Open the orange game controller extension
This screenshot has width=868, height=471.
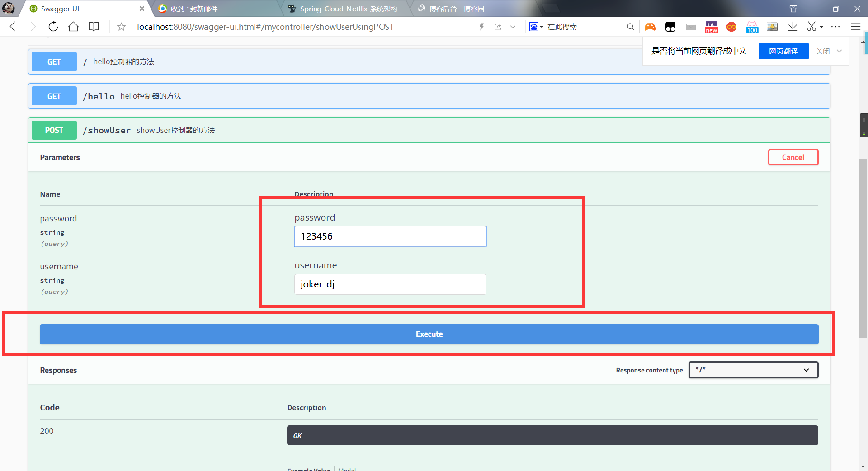point(650,27)
